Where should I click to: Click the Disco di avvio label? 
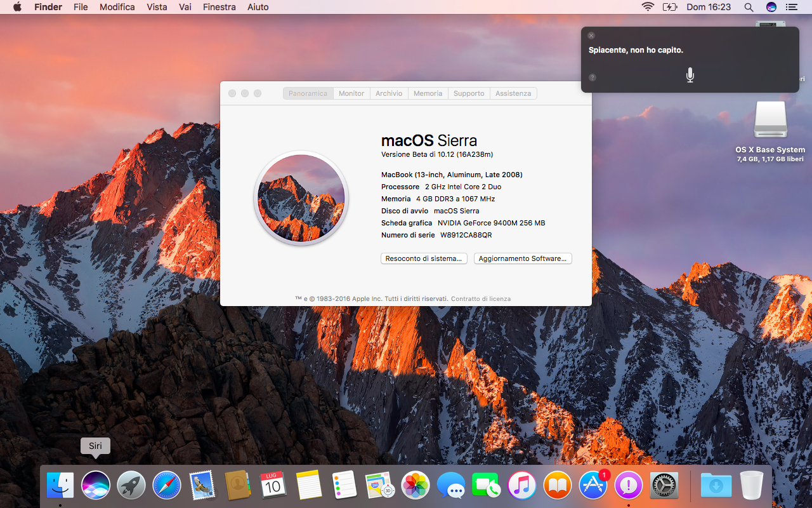coord(405,211)
